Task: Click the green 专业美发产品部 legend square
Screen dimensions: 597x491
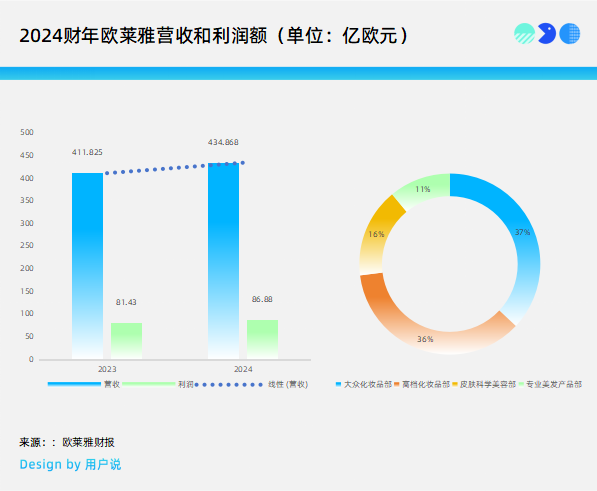Action: click(521, 384)
